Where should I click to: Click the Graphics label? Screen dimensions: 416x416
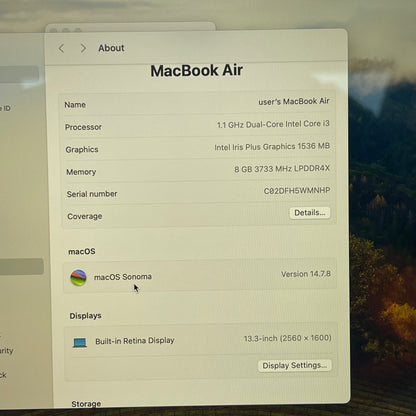(x=82, y=149)
